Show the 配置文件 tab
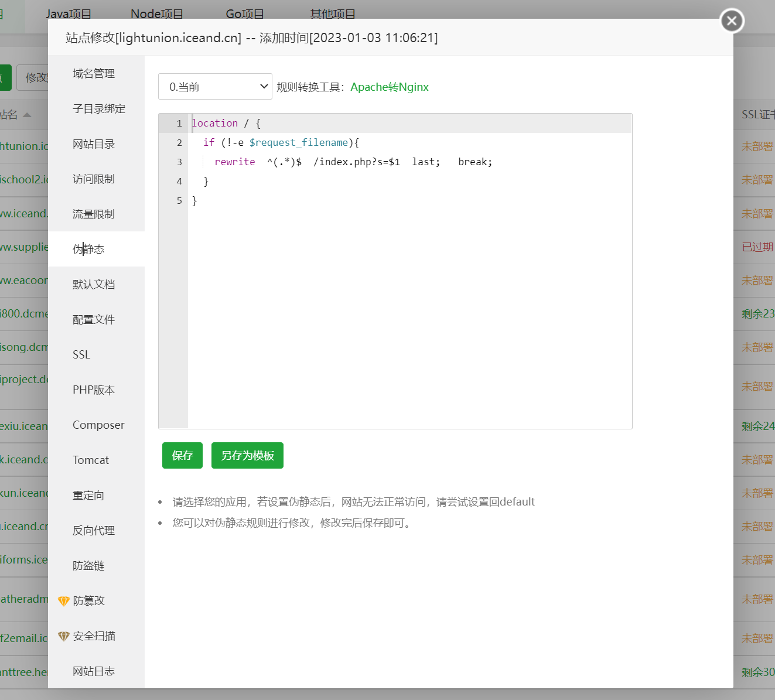 tap(94, 319)
